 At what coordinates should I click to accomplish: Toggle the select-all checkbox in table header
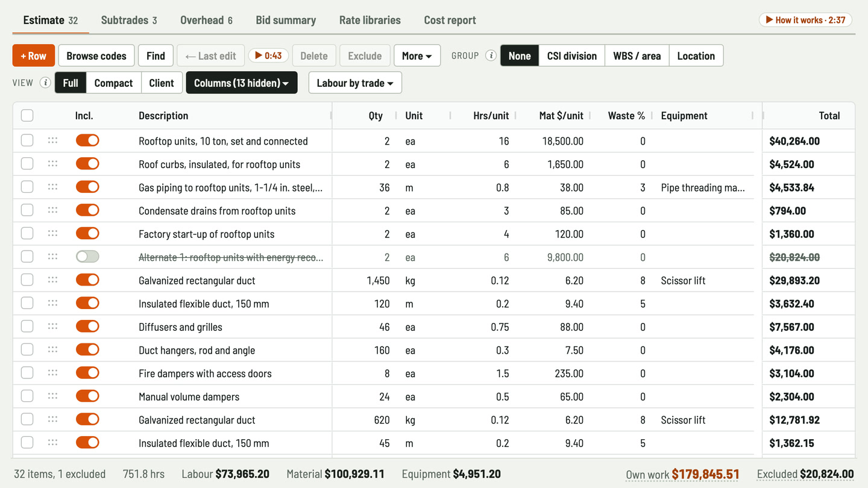point(27,115)
